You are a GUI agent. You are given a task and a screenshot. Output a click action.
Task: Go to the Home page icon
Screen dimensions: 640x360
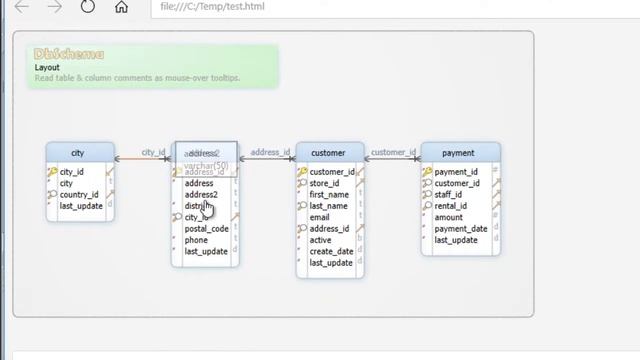click(121, 7)
